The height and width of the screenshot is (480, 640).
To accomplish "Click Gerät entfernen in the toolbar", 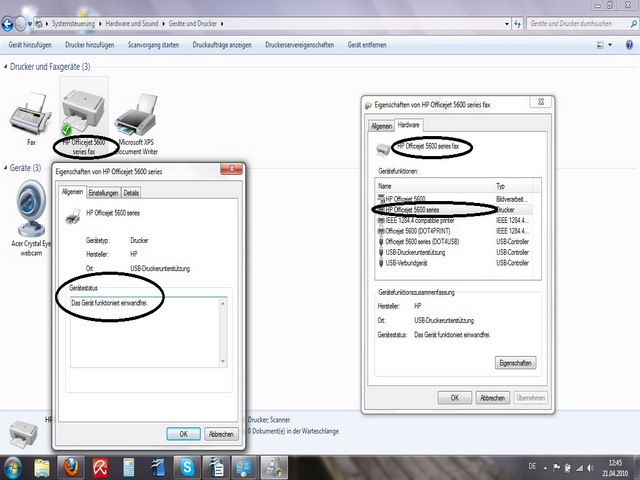I will pos(368,45).
